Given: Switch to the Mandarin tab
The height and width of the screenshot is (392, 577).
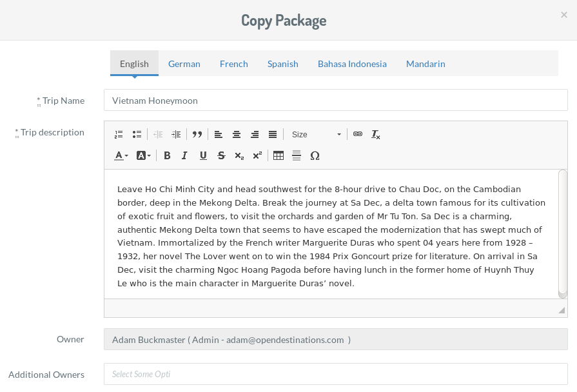Looking at the screenshot, I should (425, 64).
